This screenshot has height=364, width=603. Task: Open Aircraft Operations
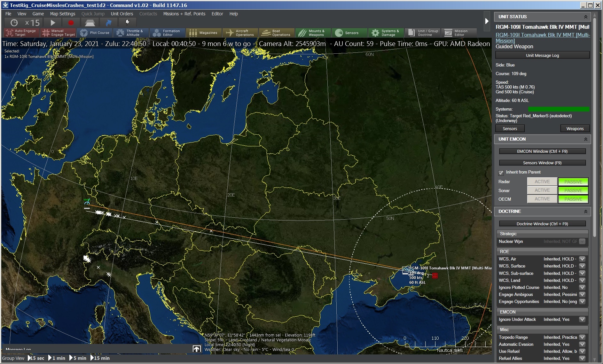tap(240, 33)
